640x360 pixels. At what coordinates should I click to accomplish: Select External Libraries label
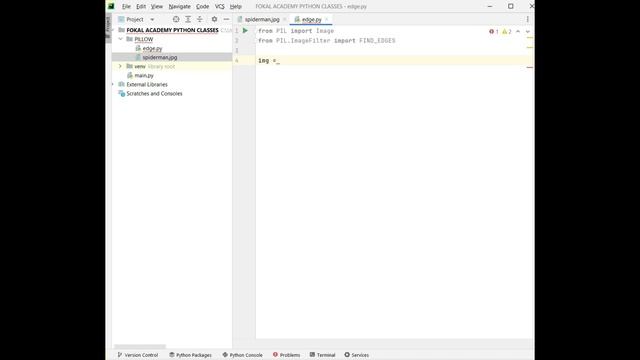(147, 84)
